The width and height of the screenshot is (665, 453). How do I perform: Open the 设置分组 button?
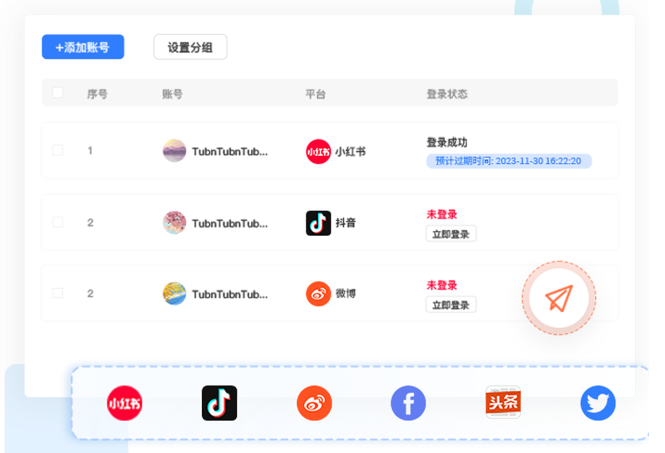click(190, 47)
